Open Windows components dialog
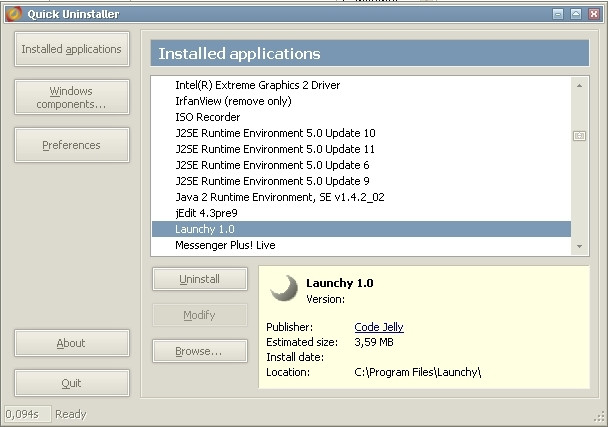608x427 pixels. [x=72, y=97]
